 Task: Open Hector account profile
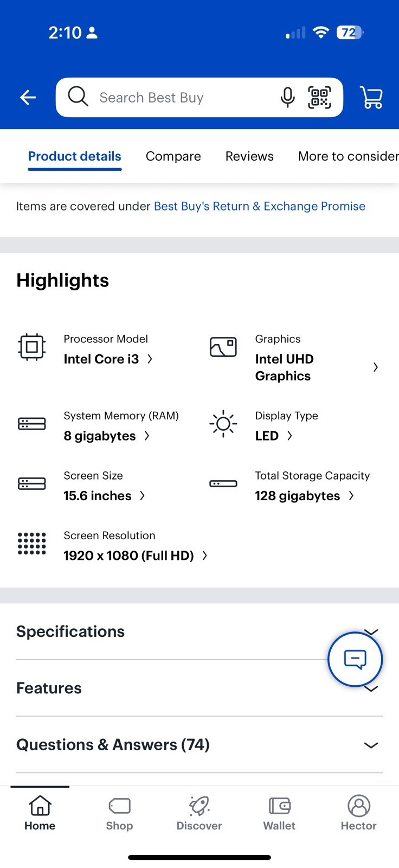(x=358, y=813)
